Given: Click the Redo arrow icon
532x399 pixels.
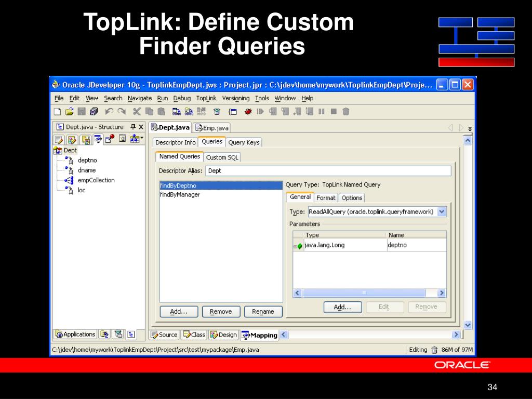Looking at the screenshot, I should click(122, 112).
